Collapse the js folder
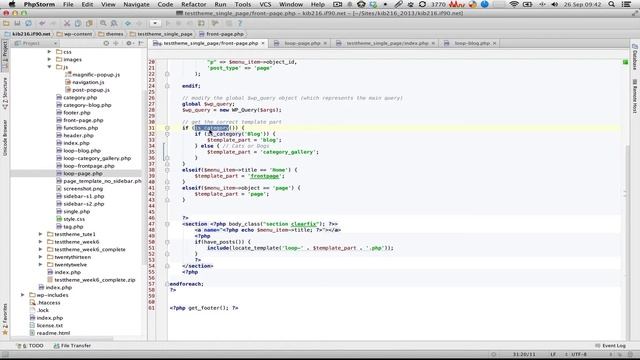 [x=49, y=67]
